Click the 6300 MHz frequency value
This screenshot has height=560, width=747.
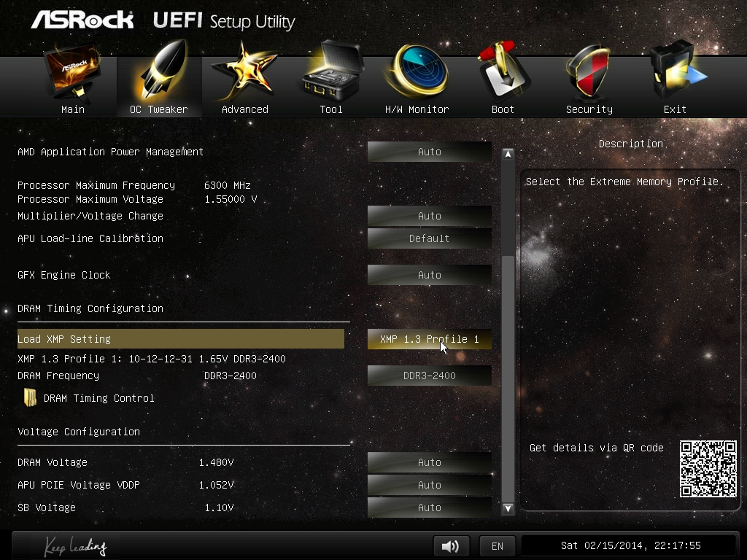(x=228, y=185)
